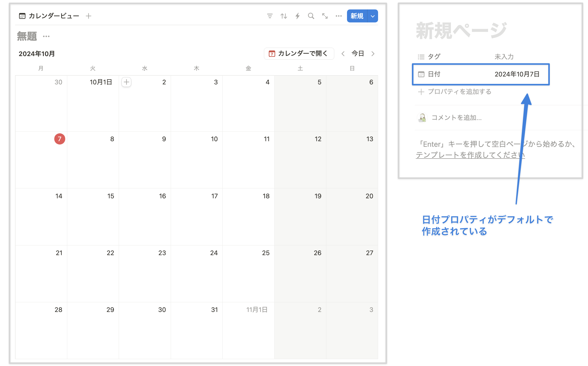
Task: Click the search magnifier icon
Action: pos(311,16)
